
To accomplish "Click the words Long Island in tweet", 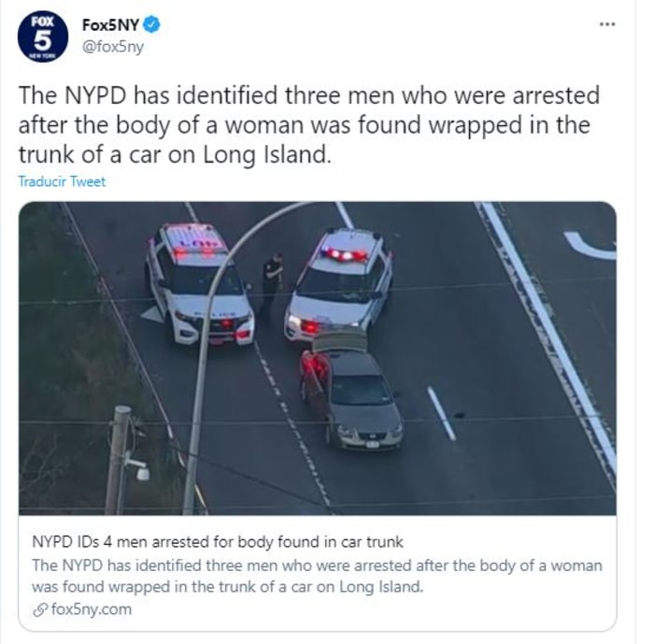I will pyautogui.click(x=266, y=154).
